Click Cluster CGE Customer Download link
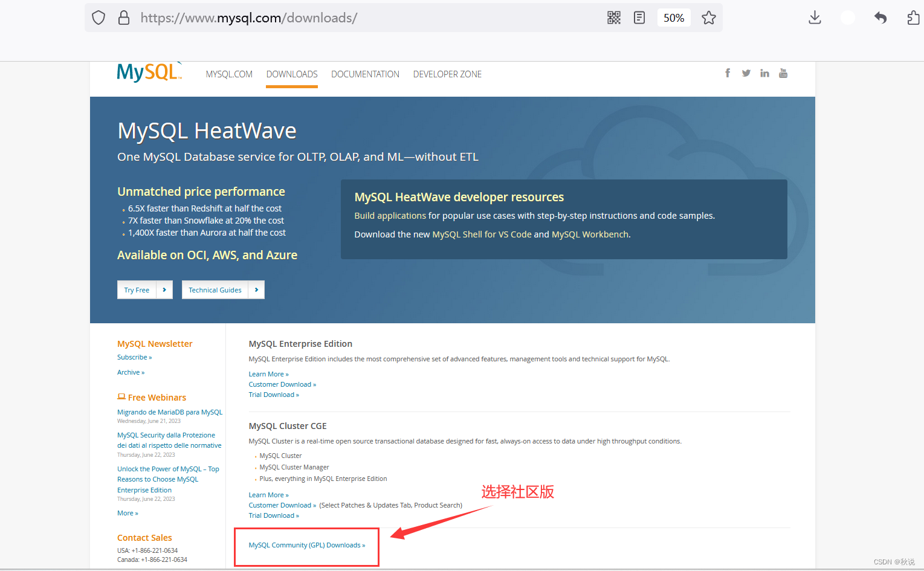The image size is (924, 571). (x=282, y=505)
